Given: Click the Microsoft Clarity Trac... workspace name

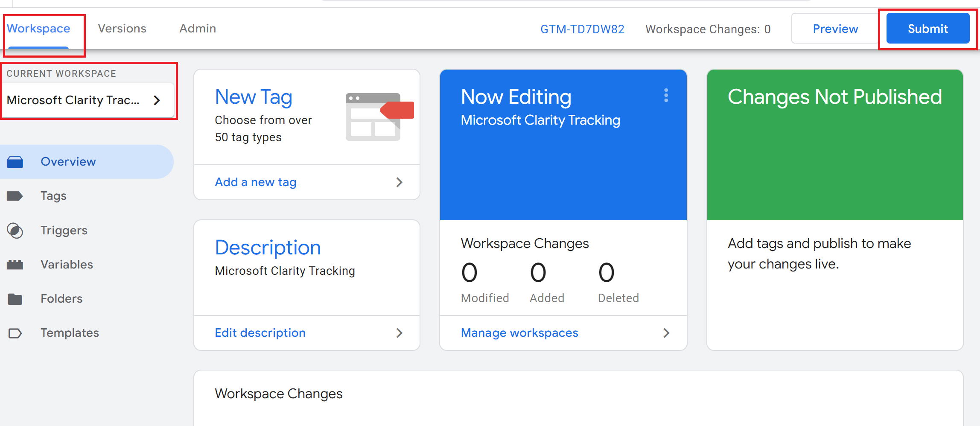Looking at the screenshot, I should tap(73, 100).
